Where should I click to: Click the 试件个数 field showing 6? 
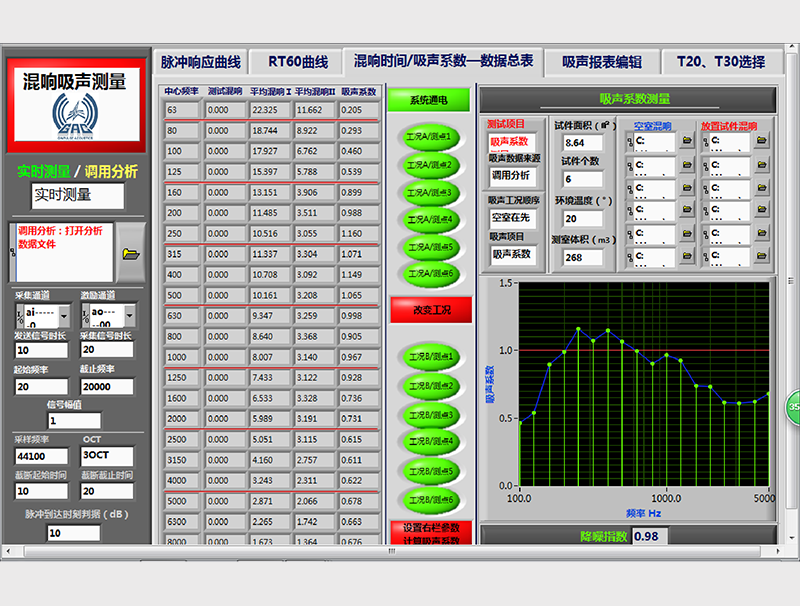tap(583, 179)
